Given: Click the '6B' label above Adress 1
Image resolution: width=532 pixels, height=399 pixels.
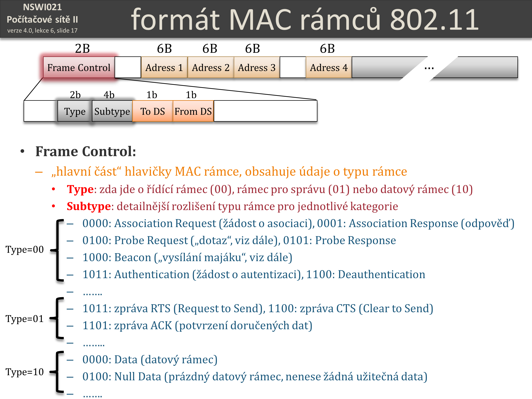Looking at the screenshot, I should [165, 49].
